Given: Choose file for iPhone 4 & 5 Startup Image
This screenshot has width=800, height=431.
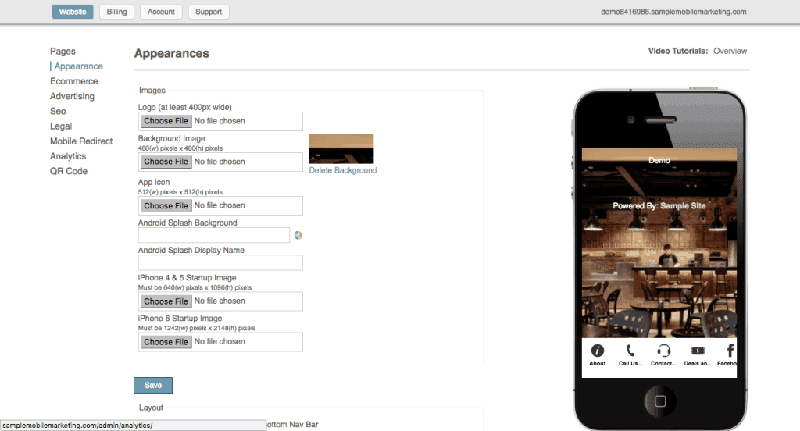Looking at the screenshot, I should [166, 301].
